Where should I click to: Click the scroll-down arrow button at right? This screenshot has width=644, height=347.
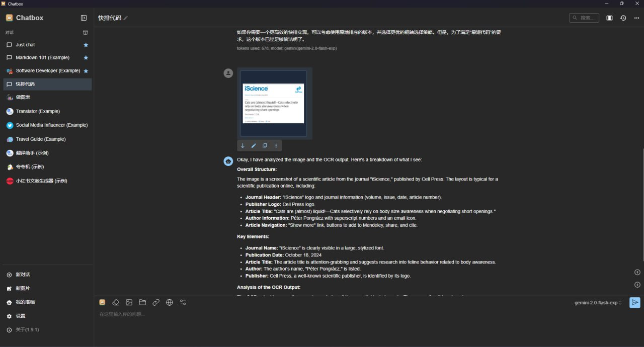[637, 285]
